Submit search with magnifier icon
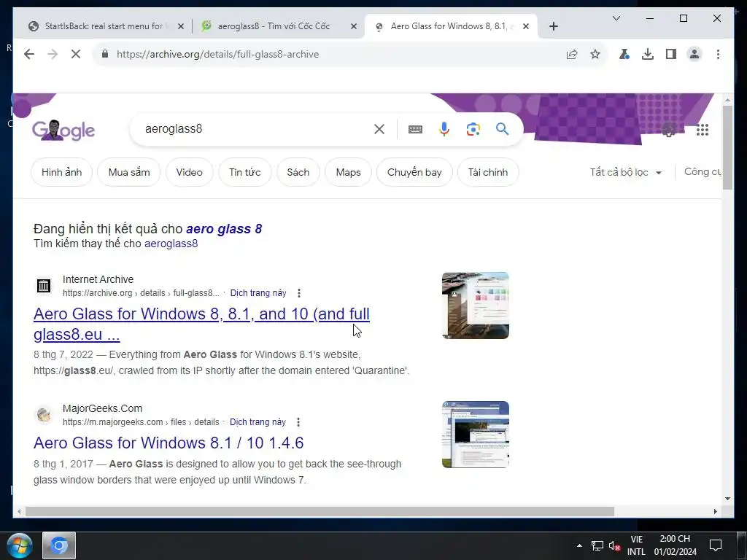The width and height of the screenshot is (747, 560). [x=502, y=129]
